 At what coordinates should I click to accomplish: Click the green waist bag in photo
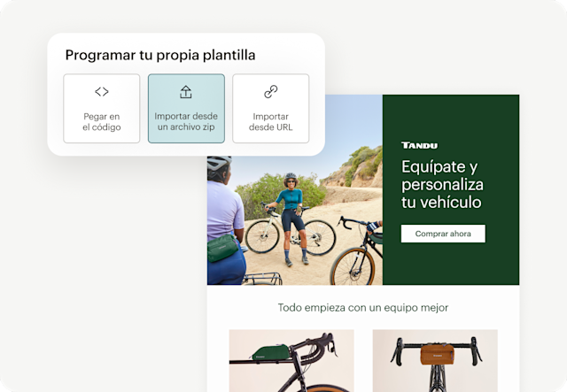point(221,248)
